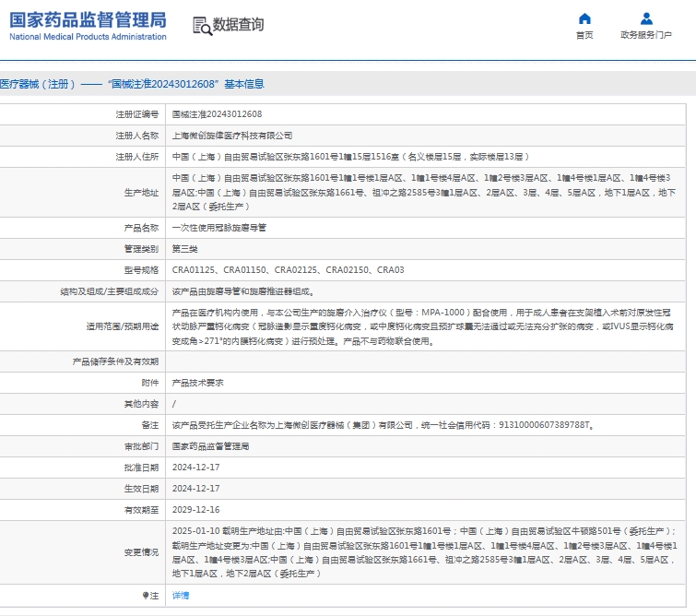Select the 上海微创旋律医疗科技有限公司 cell

point(232,136)
